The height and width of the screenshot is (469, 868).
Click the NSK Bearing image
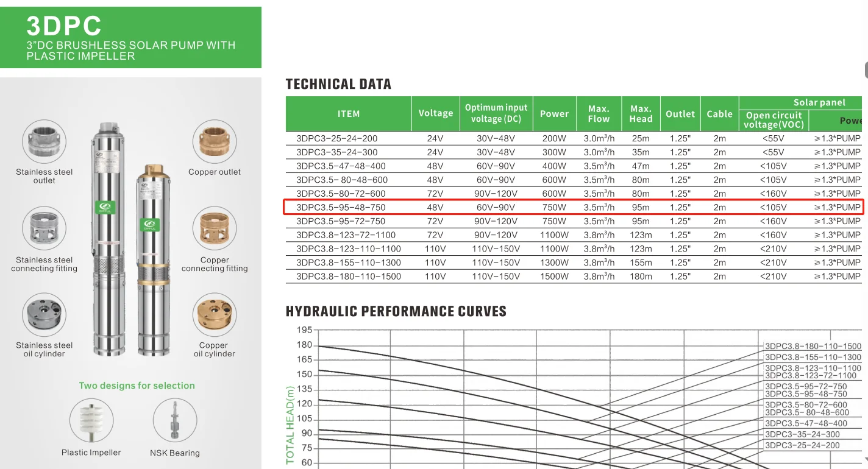tap(175, 420)
